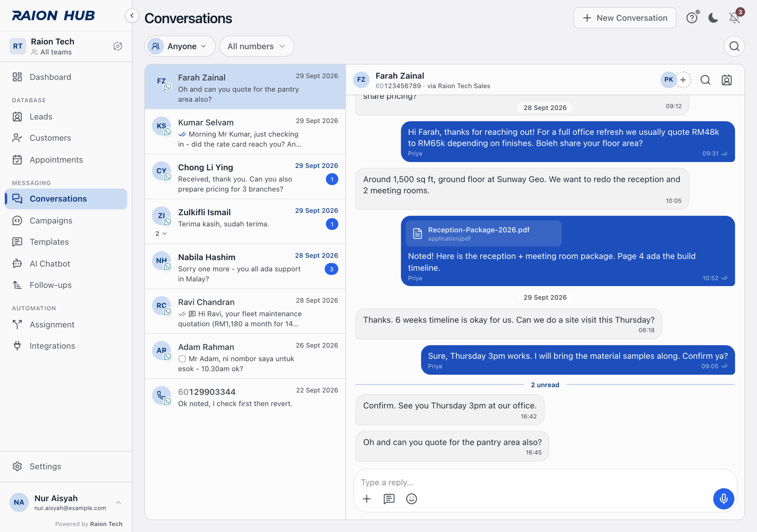Search within the Farah Zainal chat
The image size is (757, 532).
point(705,80)
